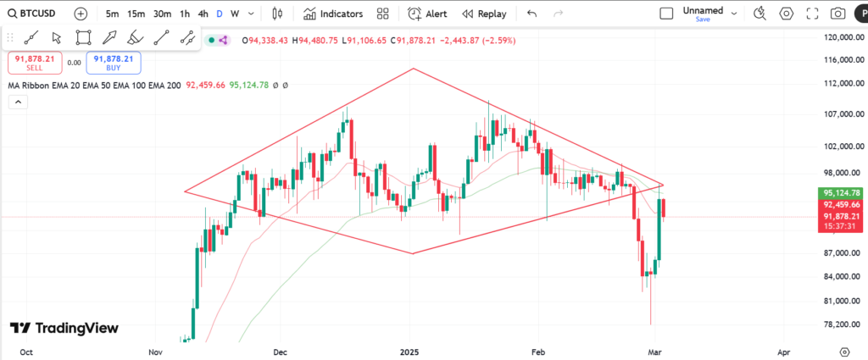This screenshot has width=868, height=360.
Task: Click the red 92,459.66 price axis label
Action: 842,205
